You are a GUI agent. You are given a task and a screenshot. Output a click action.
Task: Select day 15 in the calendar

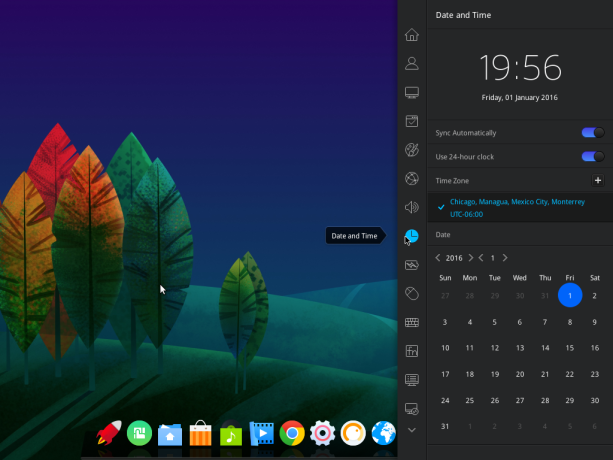(x=570, y=348)
